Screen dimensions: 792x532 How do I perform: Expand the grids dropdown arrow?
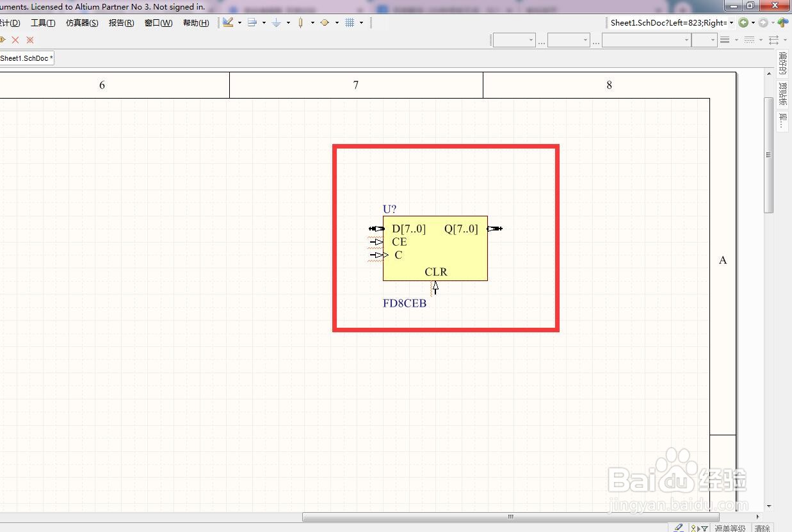[x=361, y=22]
